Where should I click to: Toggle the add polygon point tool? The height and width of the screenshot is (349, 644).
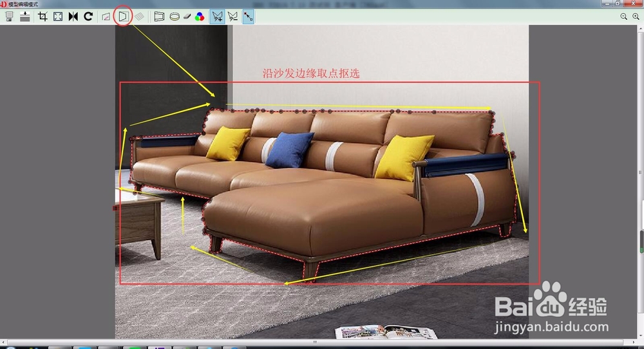point(217,17)
